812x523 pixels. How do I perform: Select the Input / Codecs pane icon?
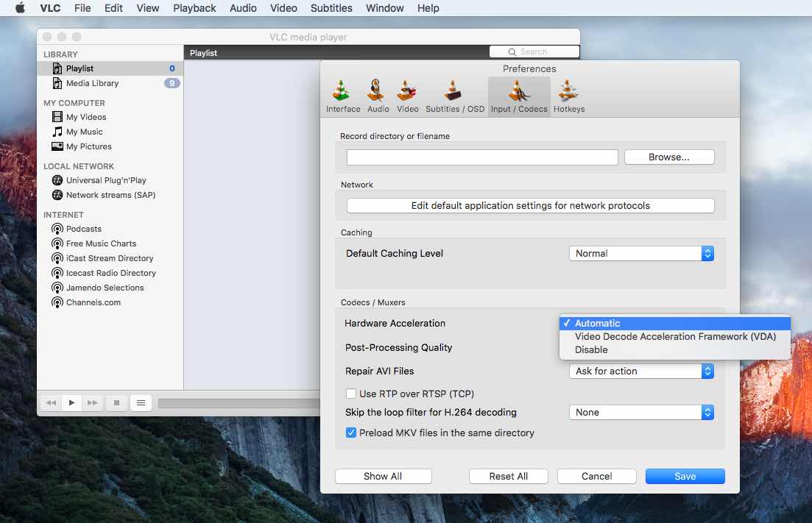coord(519,94)
